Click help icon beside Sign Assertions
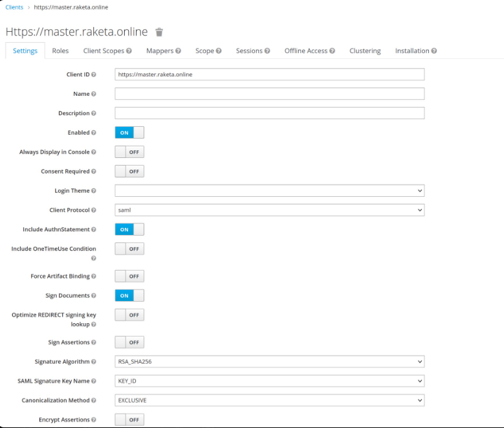This screenshot has height=428, width=504. 94,343
